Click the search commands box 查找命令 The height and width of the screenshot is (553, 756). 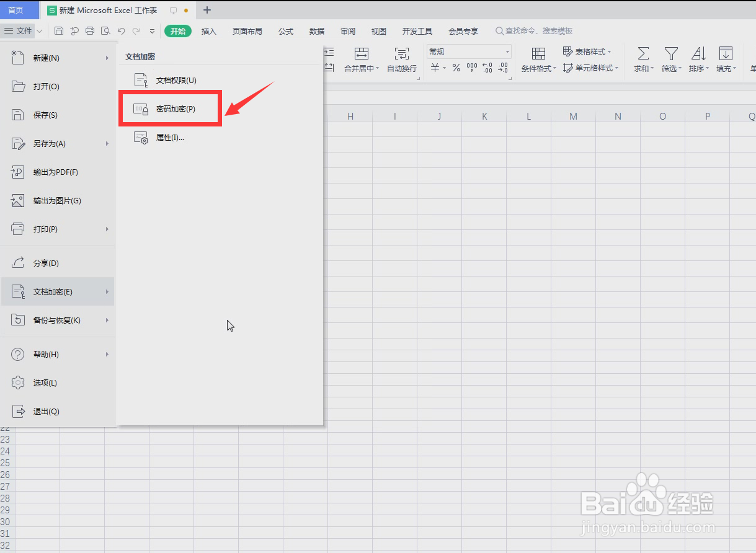534,31
